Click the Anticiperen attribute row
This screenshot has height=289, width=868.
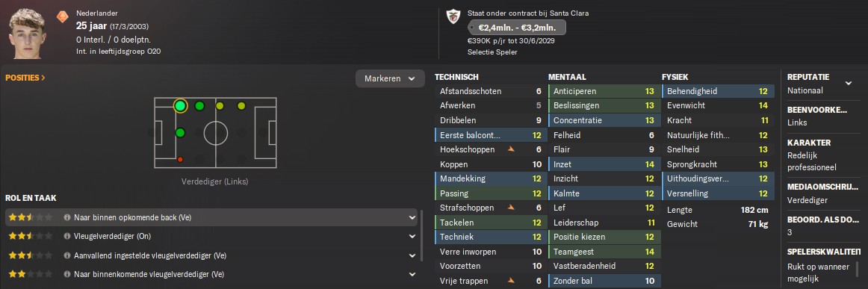click(x=604, y=91)
